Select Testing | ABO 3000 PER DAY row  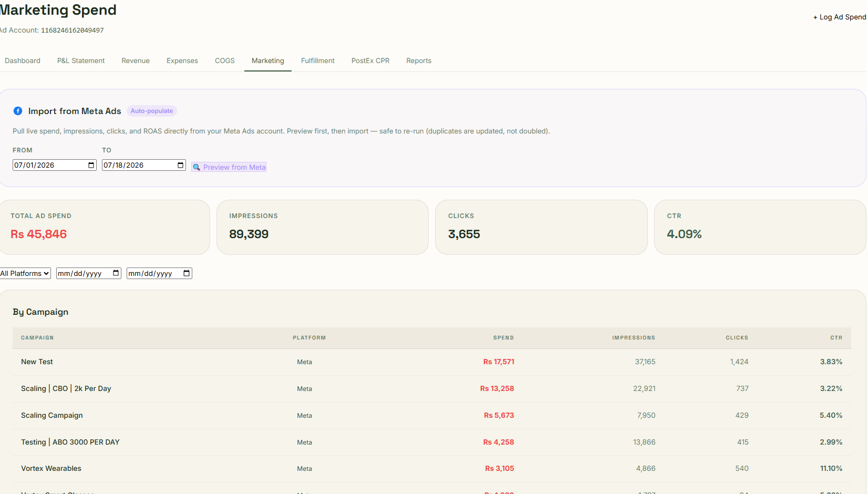(x=432, y=442)
